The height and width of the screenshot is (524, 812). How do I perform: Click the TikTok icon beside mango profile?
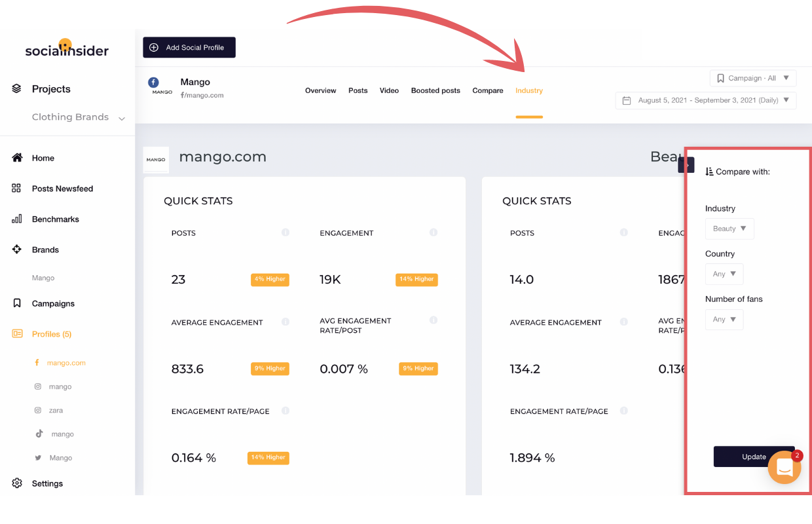point(39,434)
